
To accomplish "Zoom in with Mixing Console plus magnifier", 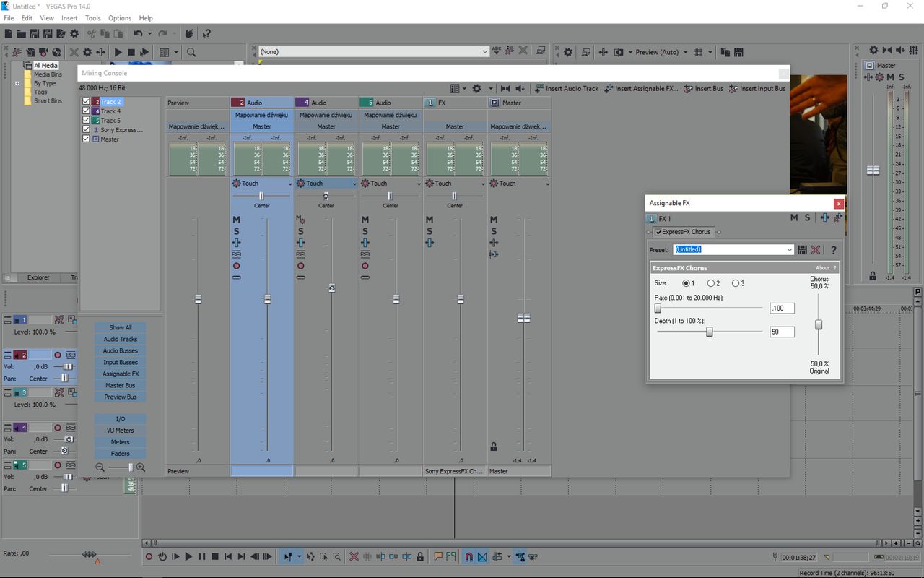I will 141,467.
